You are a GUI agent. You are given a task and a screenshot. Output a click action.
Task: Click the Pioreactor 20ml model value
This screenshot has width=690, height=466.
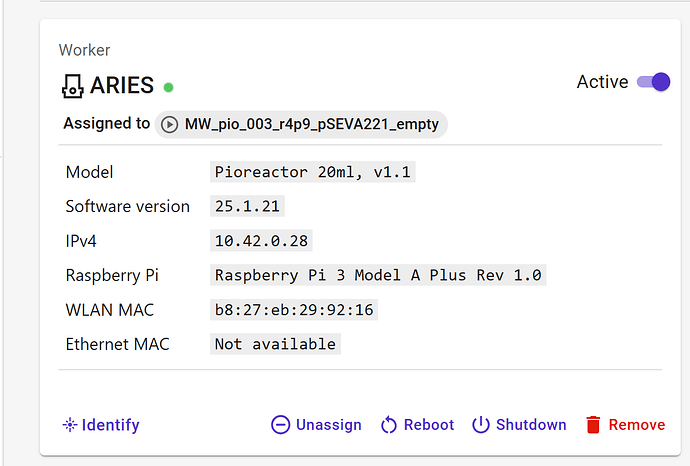click(313, 172)
